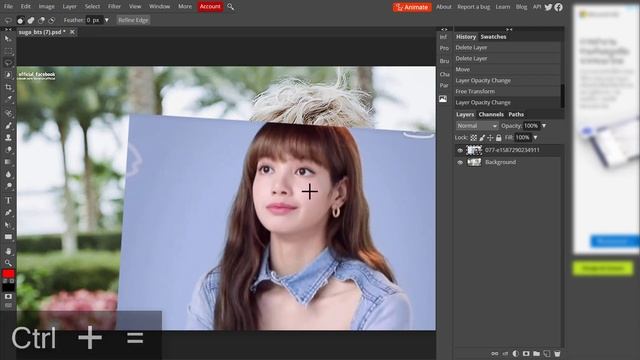Select the Type tool
This screenshot has width=640, height=360.
tap(8, 200)
